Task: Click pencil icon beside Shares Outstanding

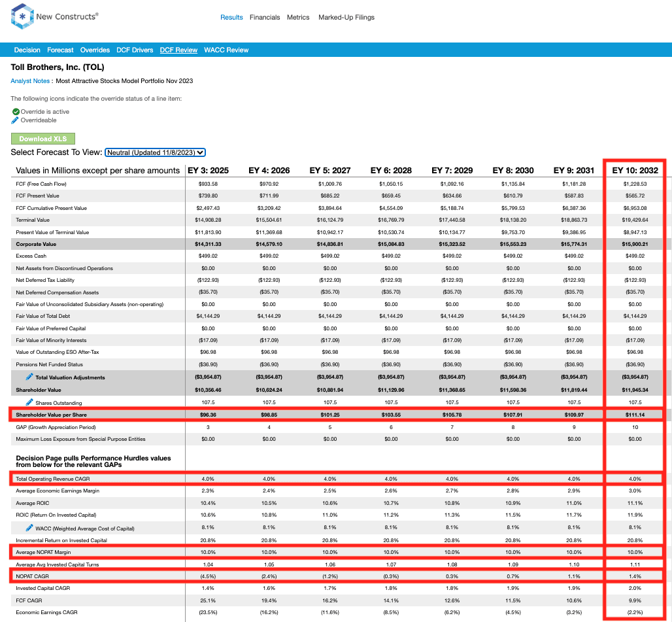Action: (29, 402)
